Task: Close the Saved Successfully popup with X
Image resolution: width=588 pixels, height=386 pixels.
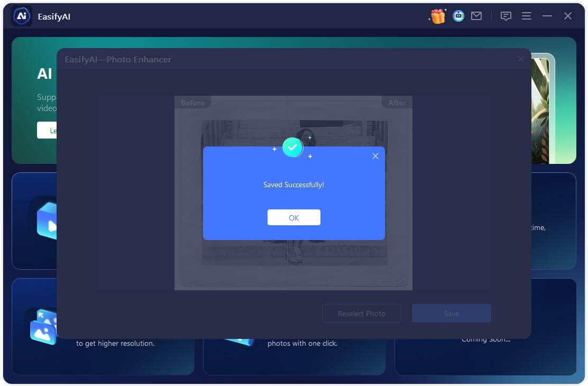Action: [375, 156]
